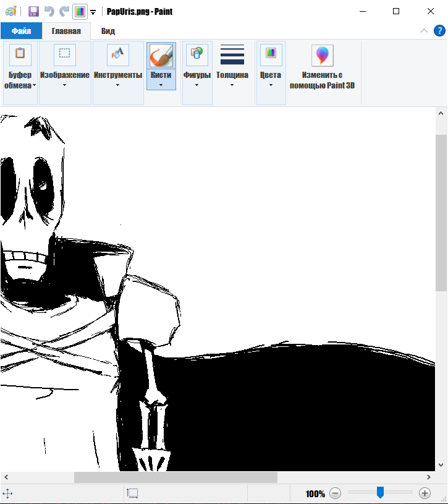This screenshot has width=448, height=504.
Task: Open Paint help with the question mark icon
Action: tap(439, 31)
